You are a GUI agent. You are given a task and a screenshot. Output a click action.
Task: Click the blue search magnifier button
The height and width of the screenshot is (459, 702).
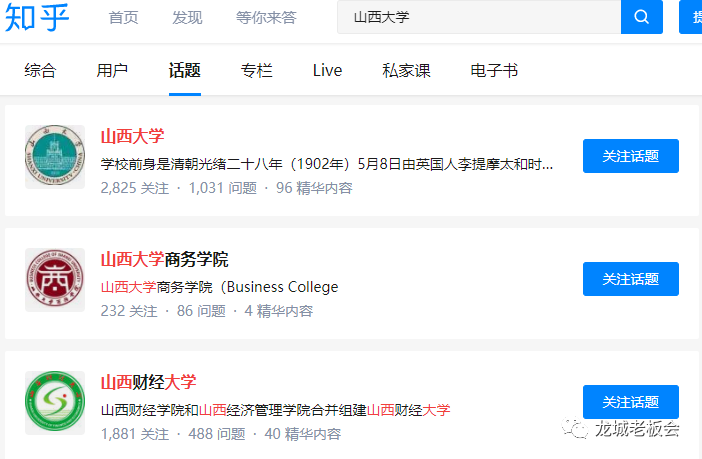[642, 17]
